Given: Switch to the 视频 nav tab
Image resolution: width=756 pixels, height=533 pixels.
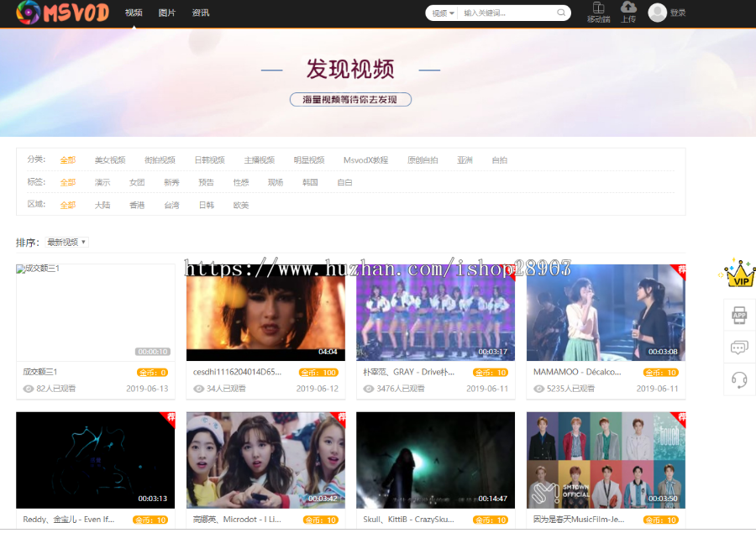Looking at the screenshot, I should (x=134, y=13).
